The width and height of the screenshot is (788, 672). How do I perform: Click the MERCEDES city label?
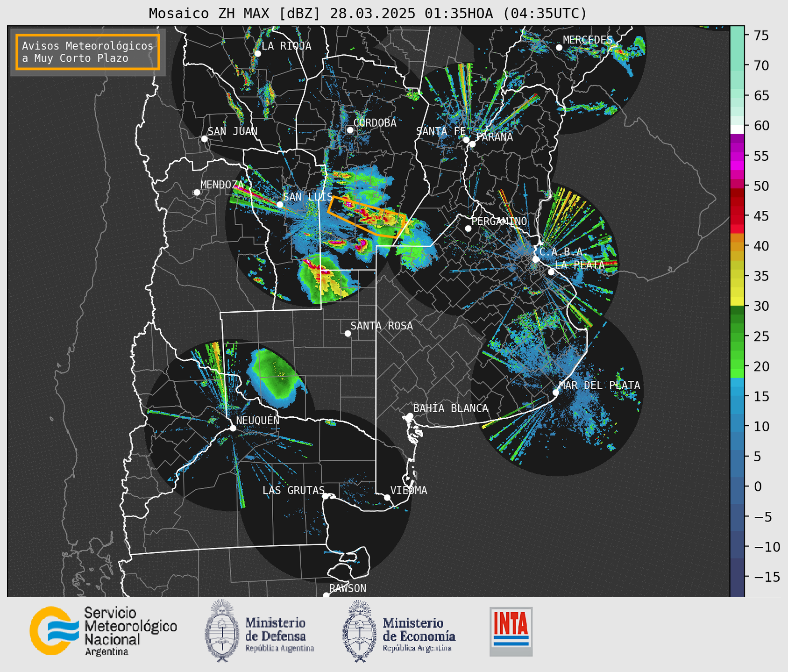tap(588, 40)
